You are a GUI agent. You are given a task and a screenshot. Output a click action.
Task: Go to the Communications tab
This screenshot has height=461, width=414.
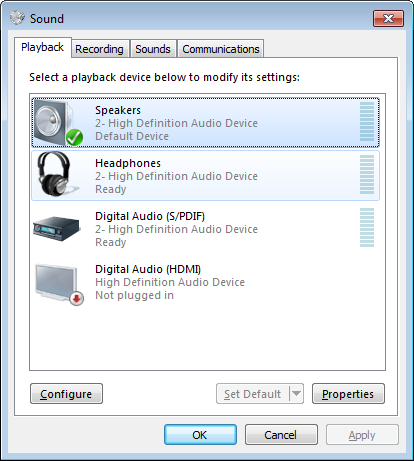(221, 49)
